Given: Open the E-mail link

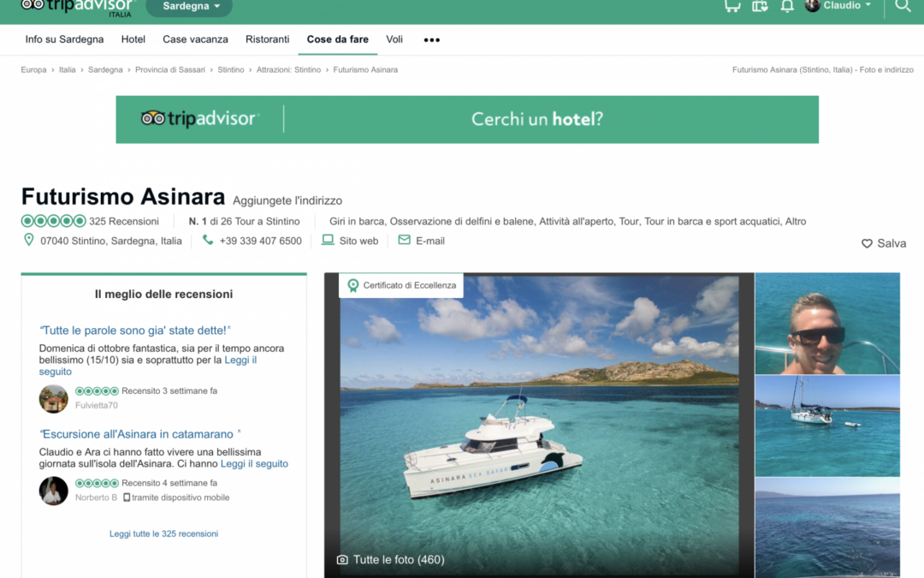Looking at the screenshot, I should [430, 241].
